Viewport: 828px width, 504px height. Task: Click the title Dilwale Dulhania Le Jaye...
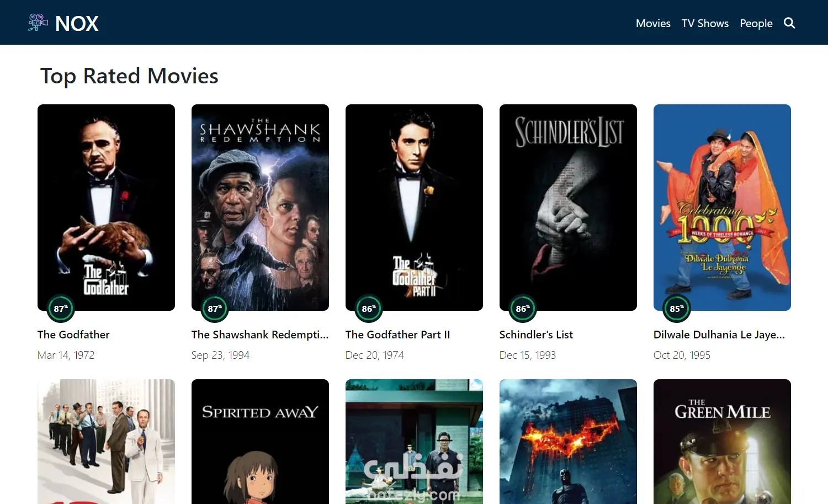pyautogui.click(x=719, y=335)
